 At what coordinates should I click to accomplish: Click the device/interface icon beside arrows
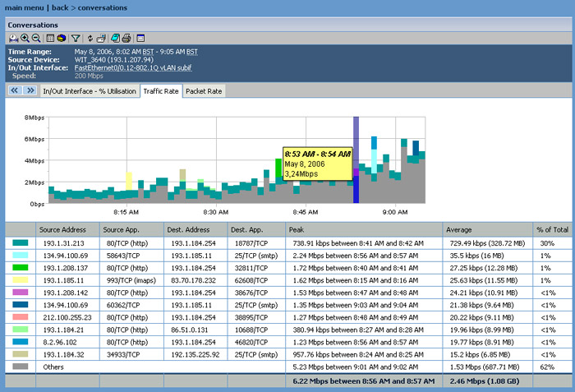point(101,38)
